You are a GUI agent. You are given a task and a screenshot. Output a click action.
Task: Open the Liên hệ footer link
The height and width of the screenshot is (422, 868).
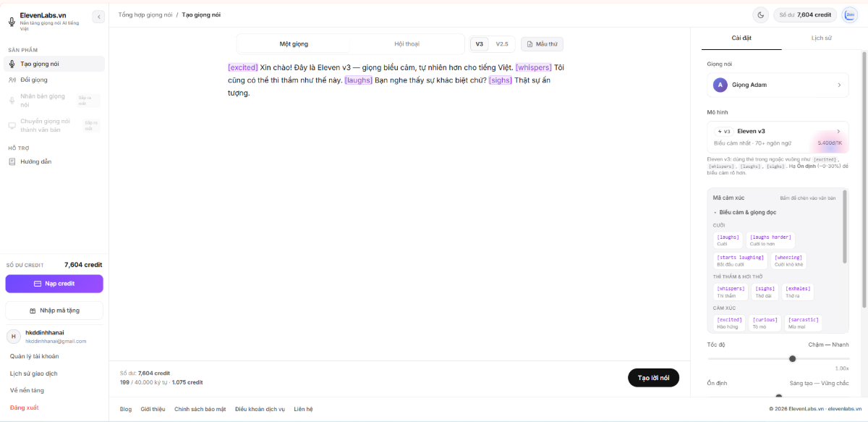point(303,409)
